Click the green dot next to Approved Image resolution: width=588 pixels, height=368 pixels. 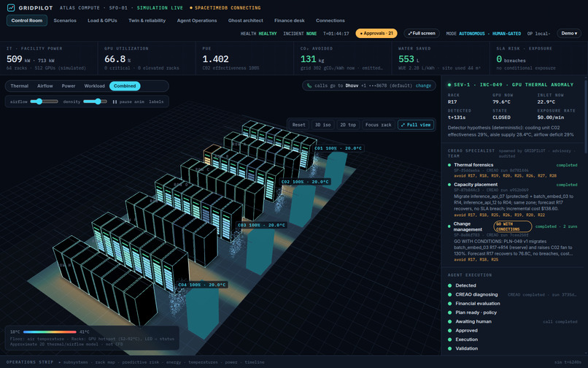[x=449, y=331]
